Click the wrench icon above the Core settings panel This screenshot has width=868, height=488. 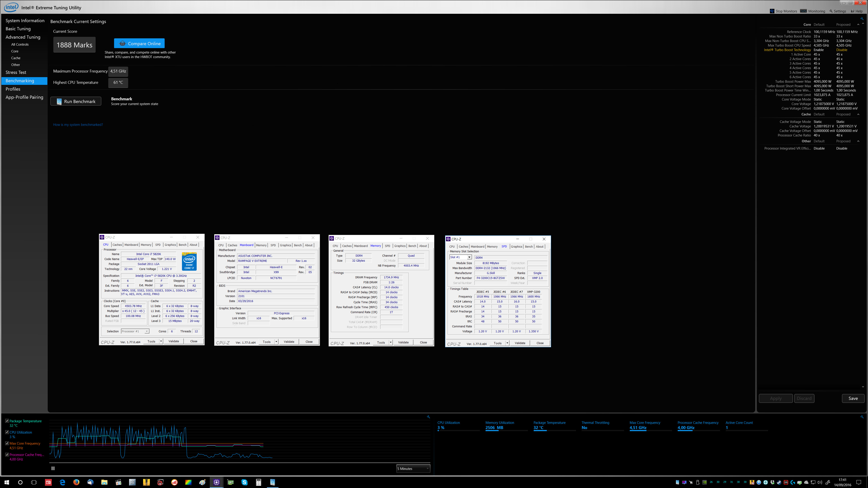(862, 19)
